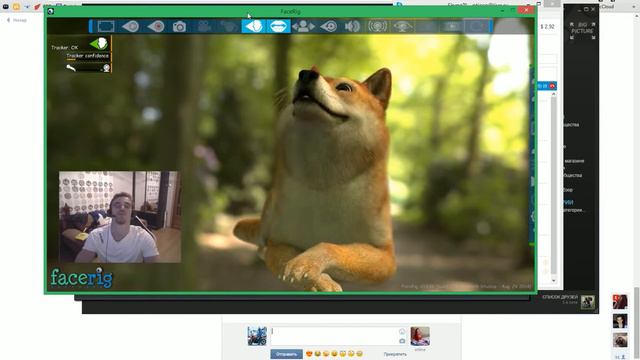Viewport: 640px width, 360px height.
Task: Click the motorcycle avatar left of message field
Action: tap(257, 336)
